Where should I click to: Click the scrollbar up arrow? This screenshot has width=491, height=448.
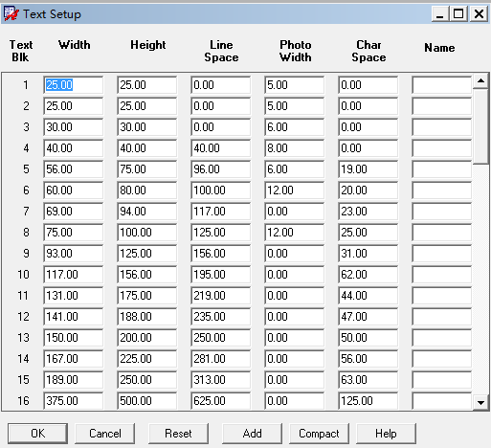coord(480,81)
